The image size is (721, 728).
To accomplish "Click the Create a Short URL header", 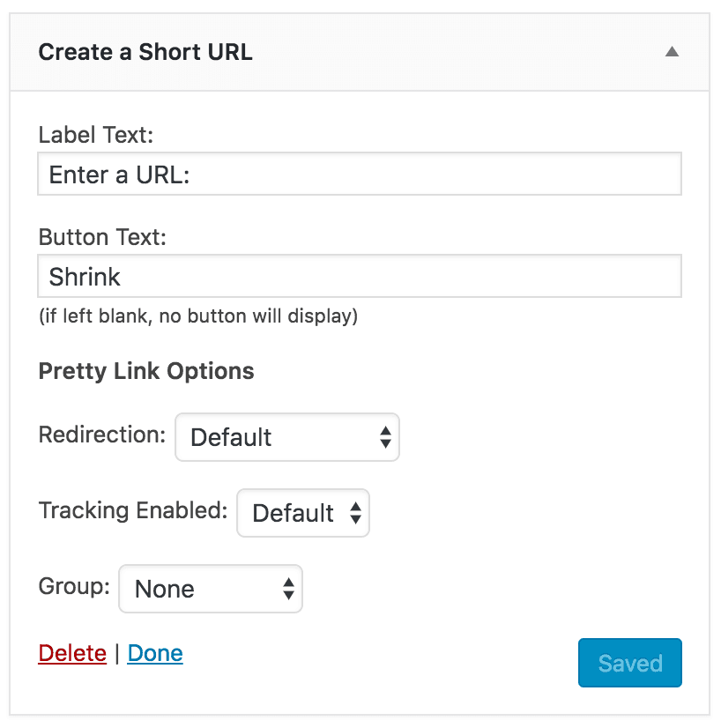I will coord(145,52).
